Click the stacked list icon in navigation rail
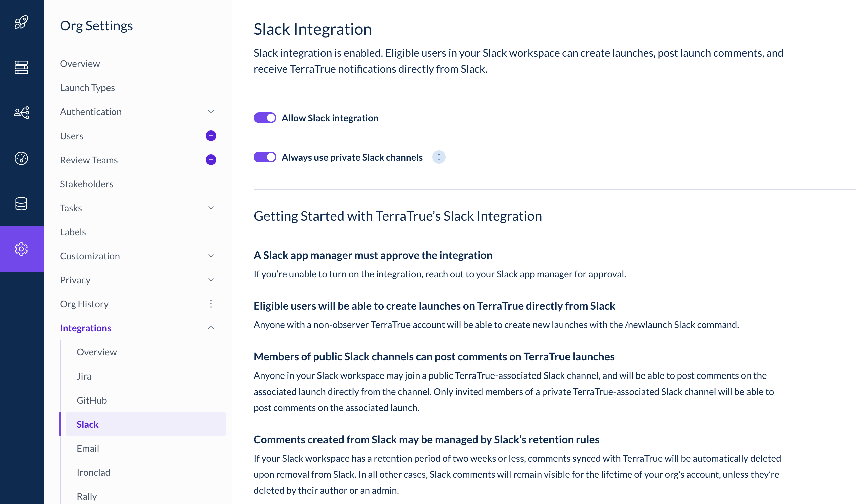The image size is (856, 504). click(x=21, y=67)
